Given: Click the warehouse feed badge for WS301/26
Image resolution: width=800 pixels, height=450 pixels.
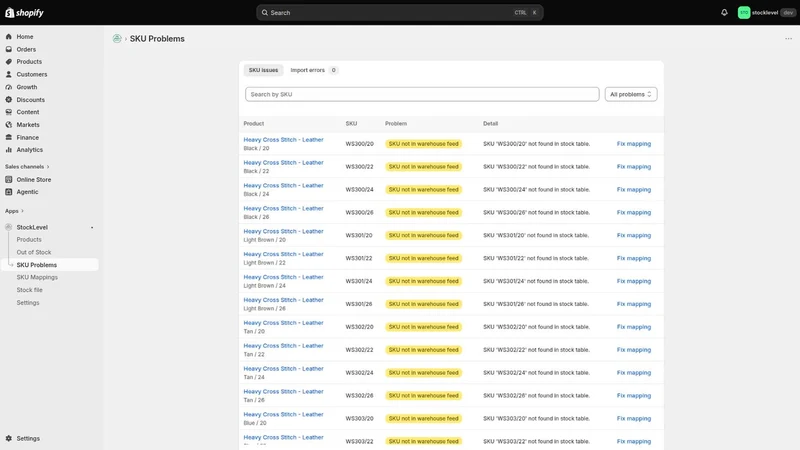Looking at the screenshot, I should 423,304.
